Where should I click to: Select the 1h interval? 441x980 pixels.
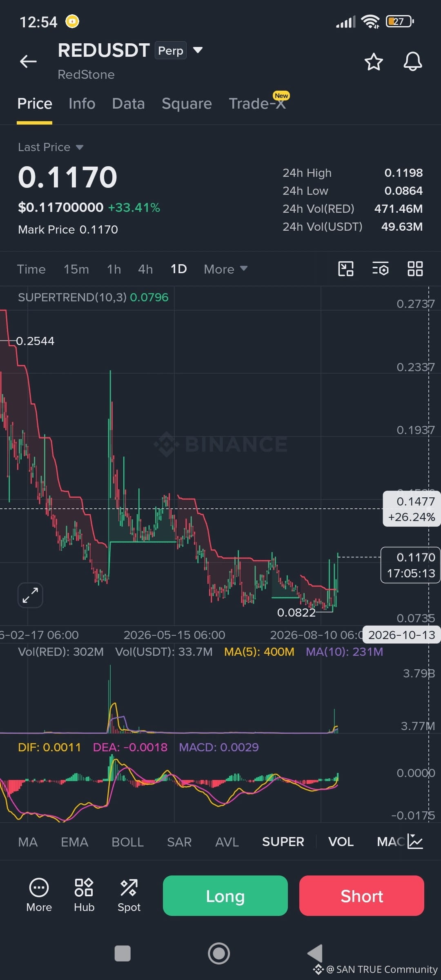pos(114,269)
